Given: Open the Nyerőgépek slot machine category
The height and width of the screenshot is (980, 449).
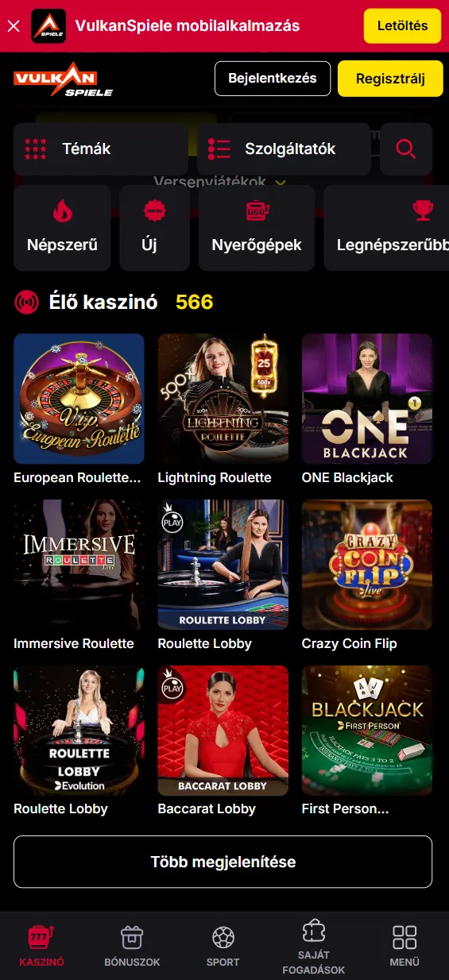Looking at the screenshot, I should (257, 228).
